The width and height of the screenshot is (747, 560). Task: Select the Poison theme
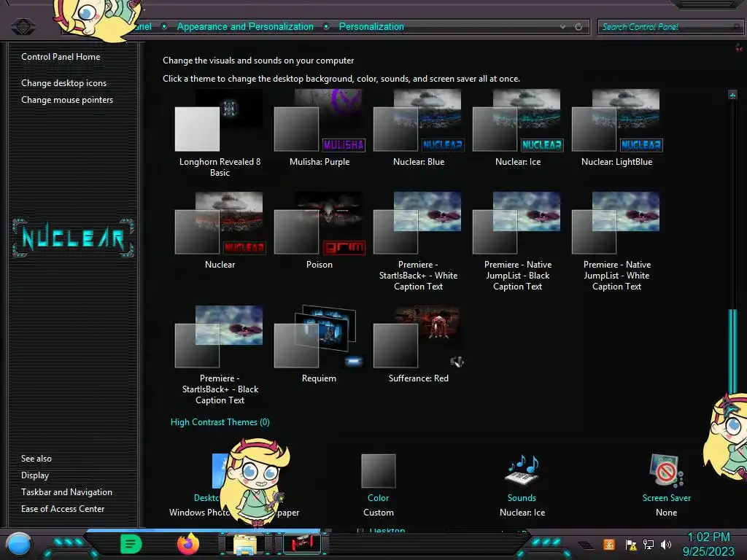point(320,230)
